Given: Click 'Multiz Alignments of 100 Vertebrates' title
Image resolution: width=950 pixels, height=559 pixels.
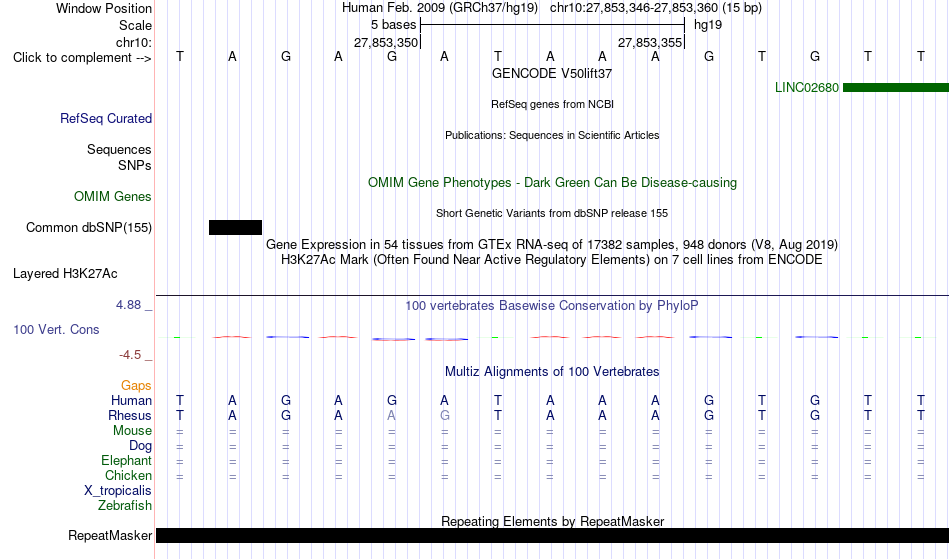Looking at the screenshot, I should point(552,371).
